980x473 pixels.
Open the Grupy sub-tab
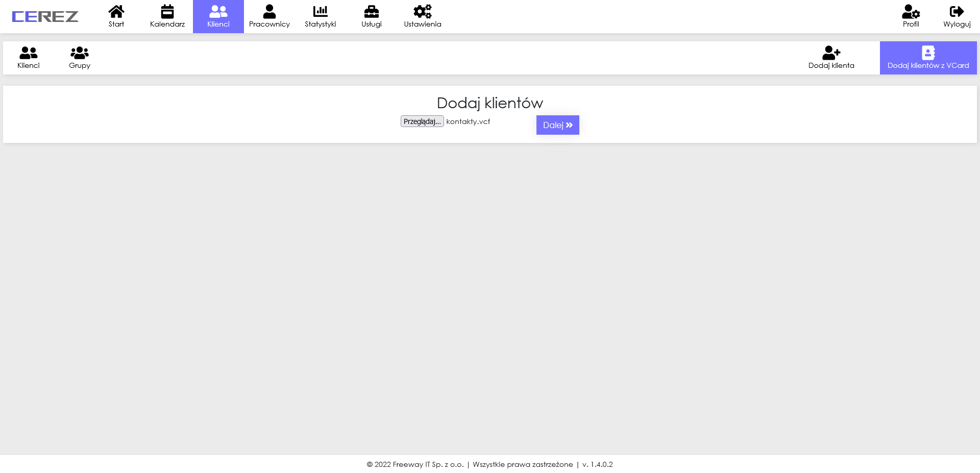pyautogui.click(x=80, y=58)
